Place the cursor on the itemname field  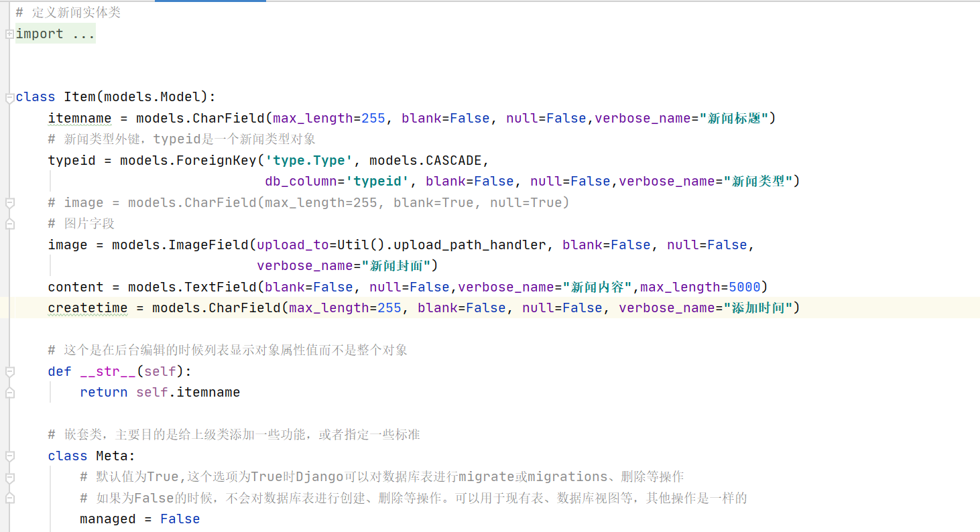click(x=79, y=118)
